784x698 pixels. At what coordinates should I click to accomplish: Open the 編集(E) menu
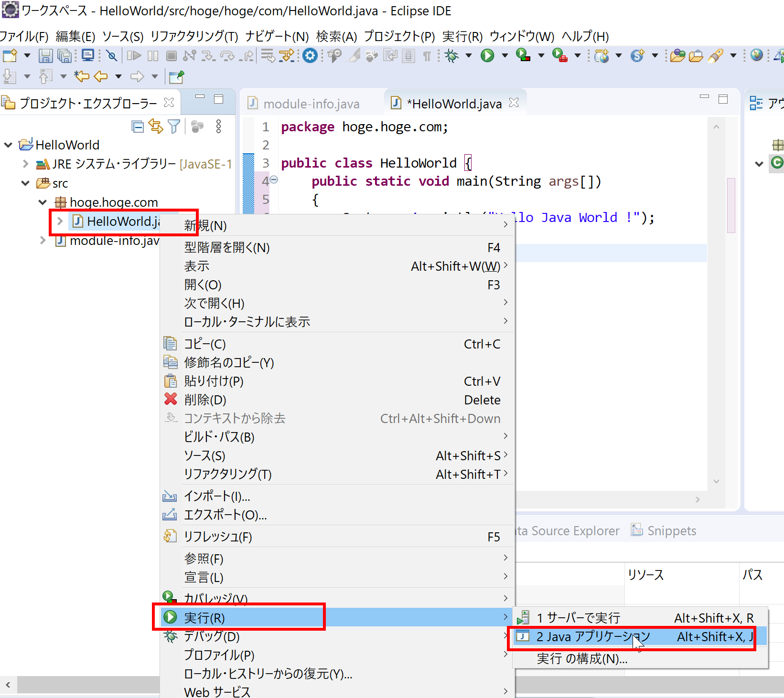[x=75, y=36]
